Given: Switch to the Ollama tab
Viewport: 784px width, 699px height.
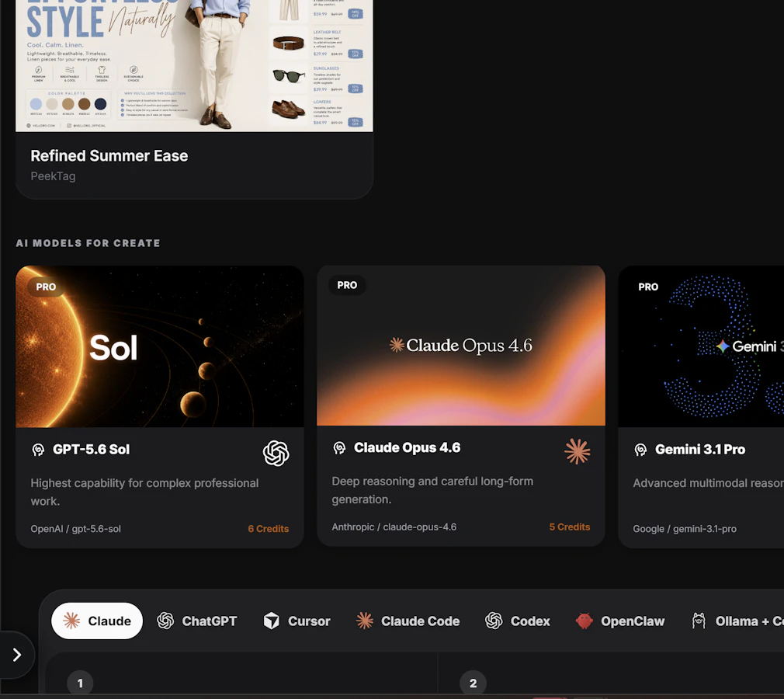Looking at the screenshot, I should tap(737, 621).
